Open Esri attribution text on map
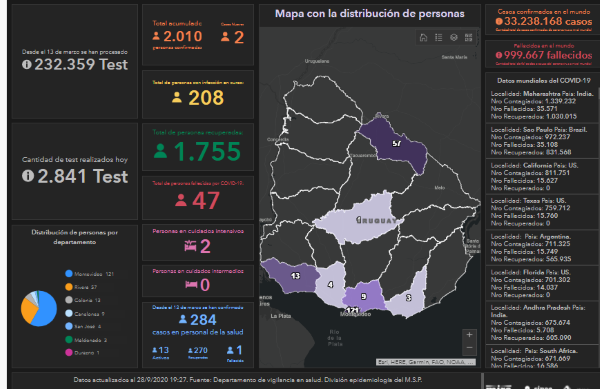The height and width of the screenshot is (389, 600). coord(426,362)
